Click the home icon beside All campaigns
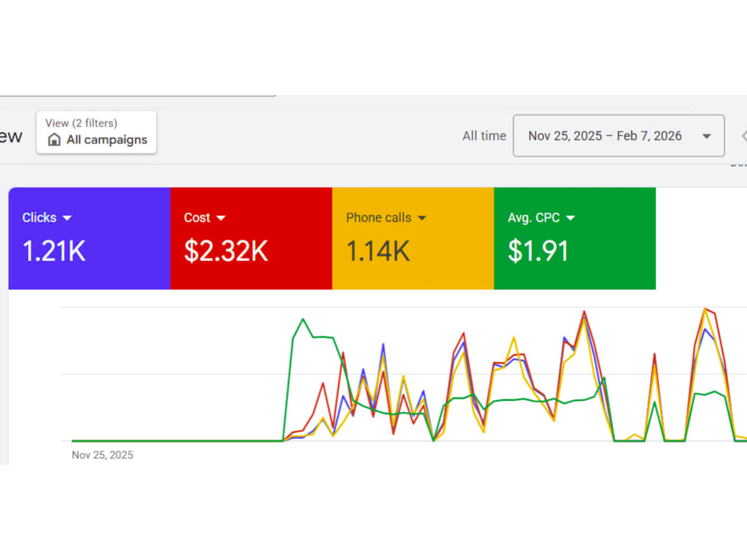The width and height of the screenshot is (747, 560). pyautogui.click(x=55, y=140)
